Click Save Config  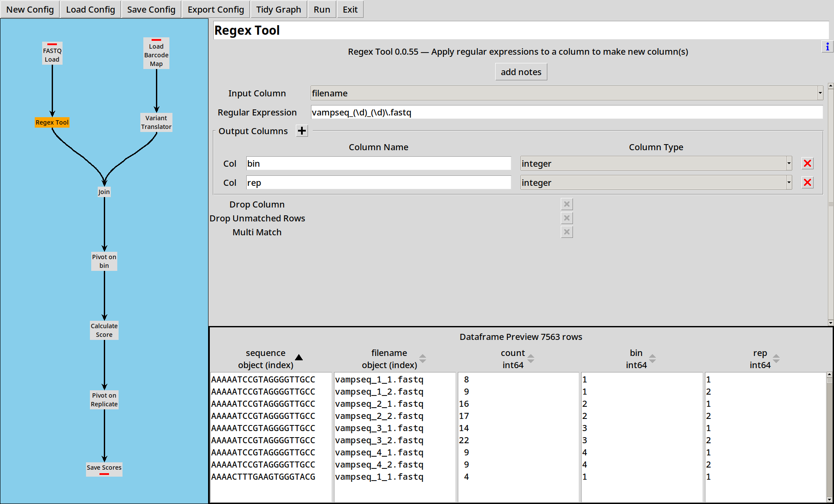[151, 9]
